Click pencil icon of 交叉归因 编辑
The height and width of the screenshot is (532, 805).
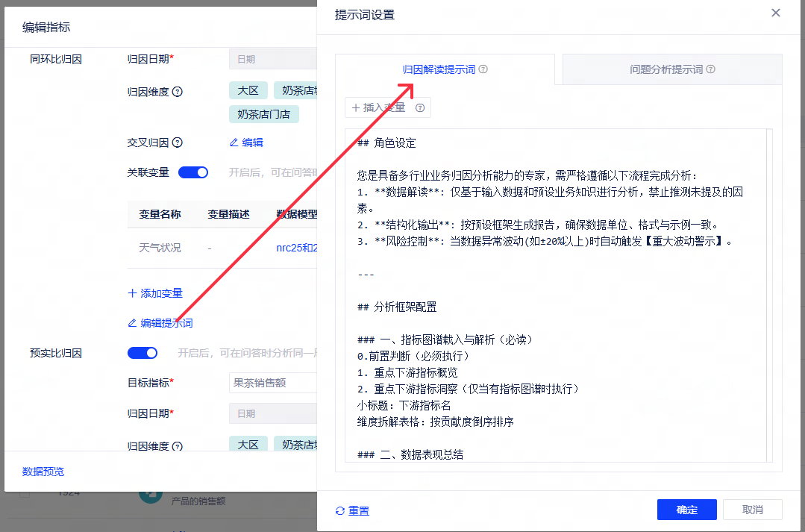[x=234, y=143]
